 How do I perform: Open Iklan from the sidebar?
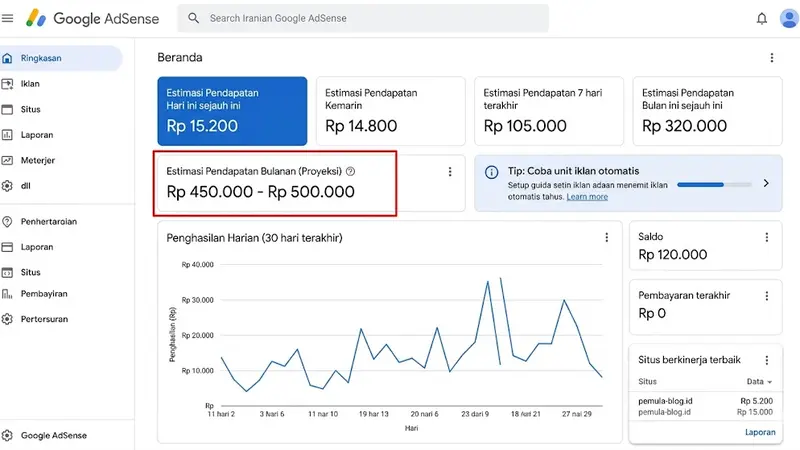click(30, 84)
